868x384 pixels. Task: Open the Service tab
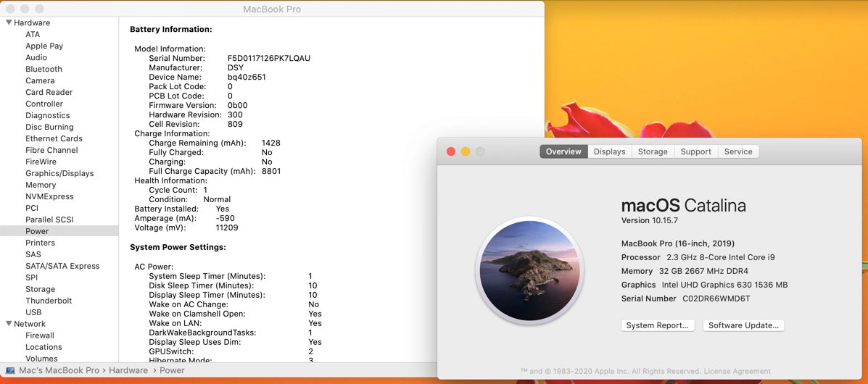point(738,151)
